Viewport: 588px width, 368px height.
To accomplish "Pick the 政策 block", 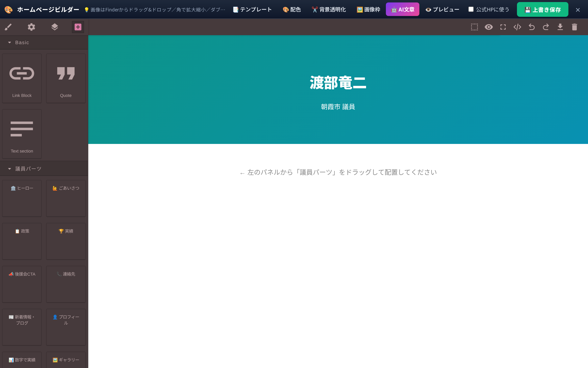I will [x=22, y=241].
